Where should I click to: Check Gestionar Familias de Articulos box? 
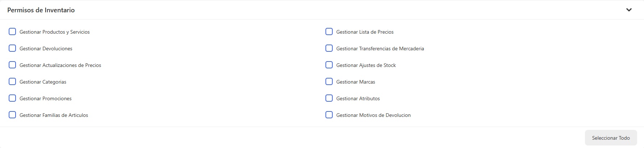pos(12,115)
